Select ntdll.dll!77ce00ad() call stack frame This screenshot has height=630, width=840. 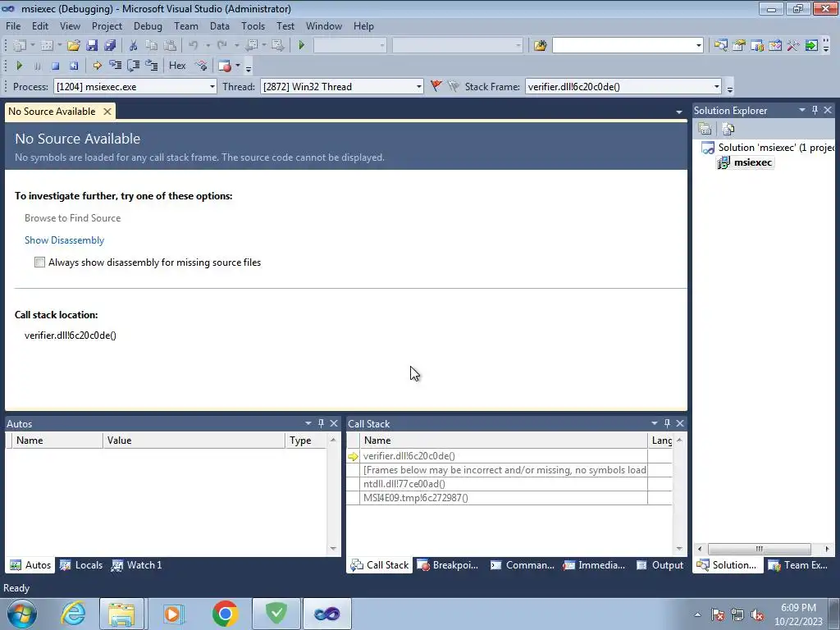(404, 484)
